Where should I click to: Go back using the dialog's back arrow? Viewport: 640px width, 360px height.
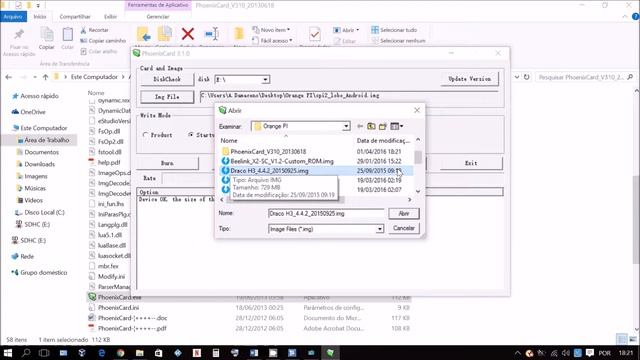point(360,126)
